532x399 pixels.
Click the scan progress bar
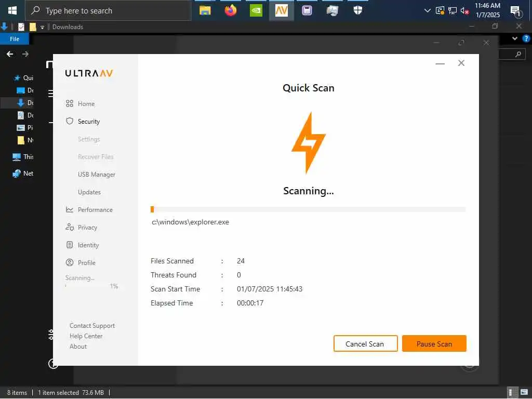[x=308, y=209]
